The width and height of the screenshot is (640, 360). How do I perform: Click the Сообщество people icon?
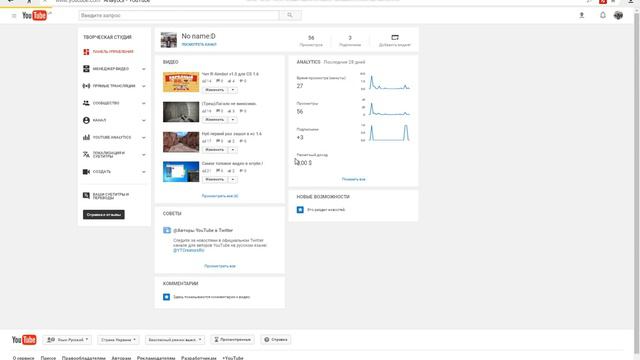[x=86, y=103]
